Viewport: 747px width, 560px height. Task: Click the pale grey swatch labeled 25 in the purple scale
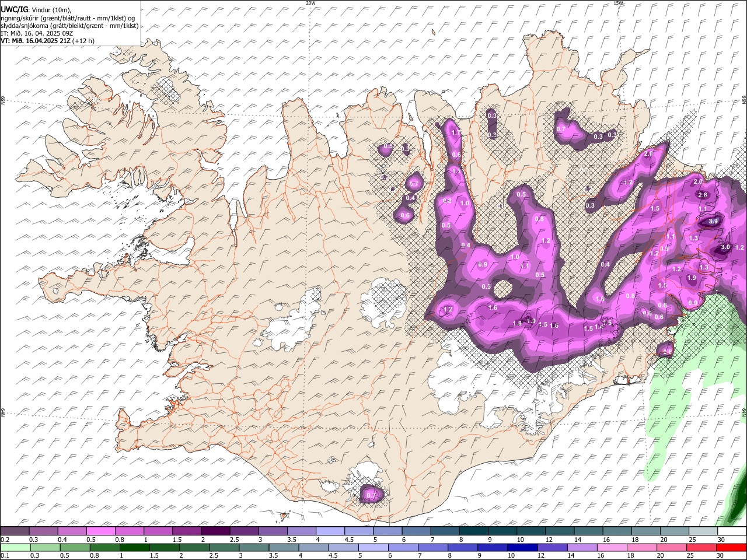pos(704,531)
